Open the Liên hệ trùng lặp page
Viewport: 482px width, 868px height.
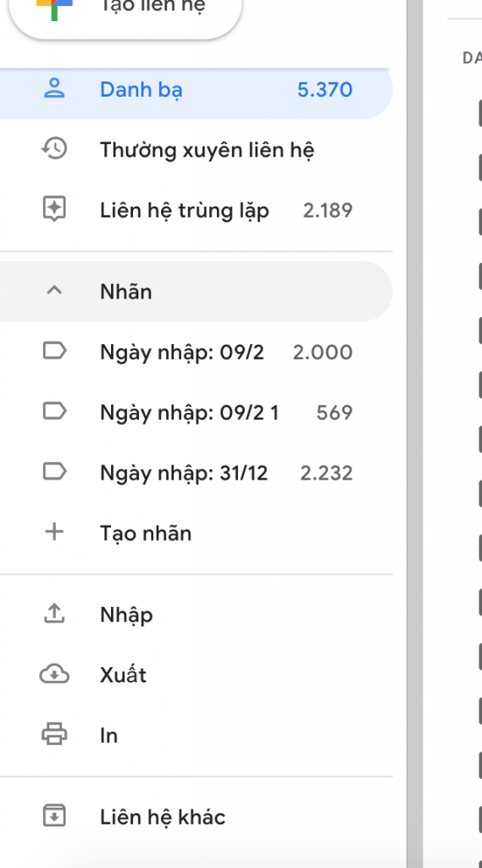click(x=196, y=210)
